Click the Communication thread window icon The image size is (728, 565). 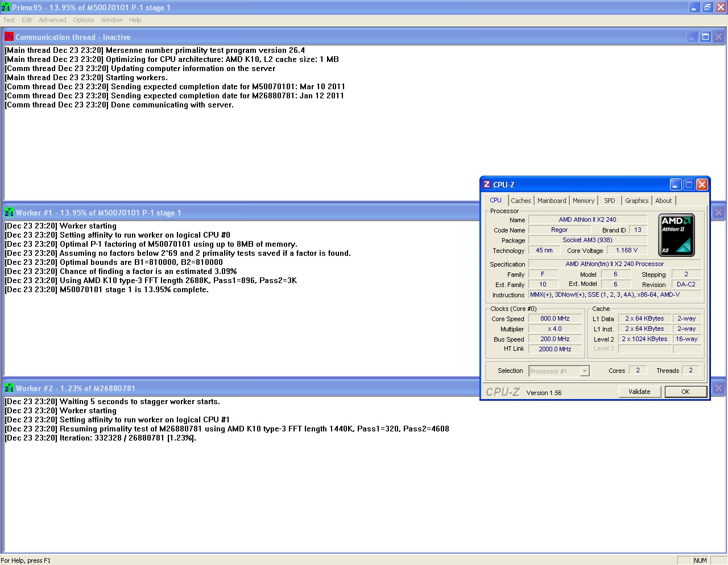tap(9, 37)
